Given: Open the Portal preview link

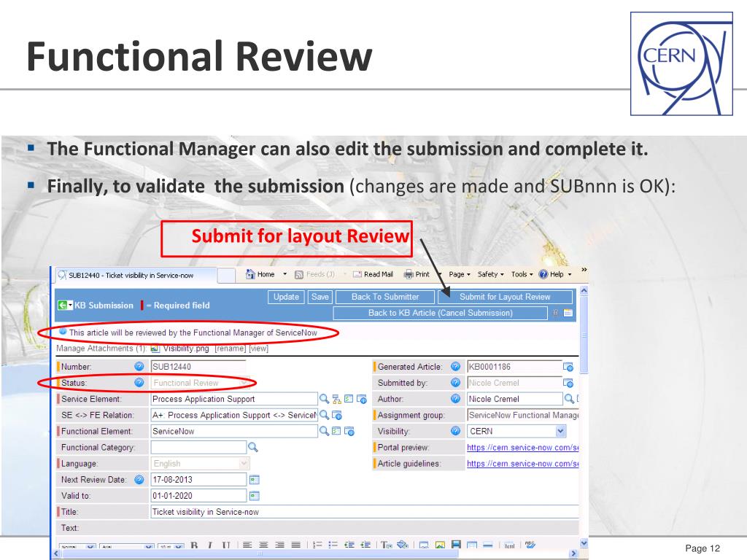Looking at the screenshot, I should (x=522, y=448).
